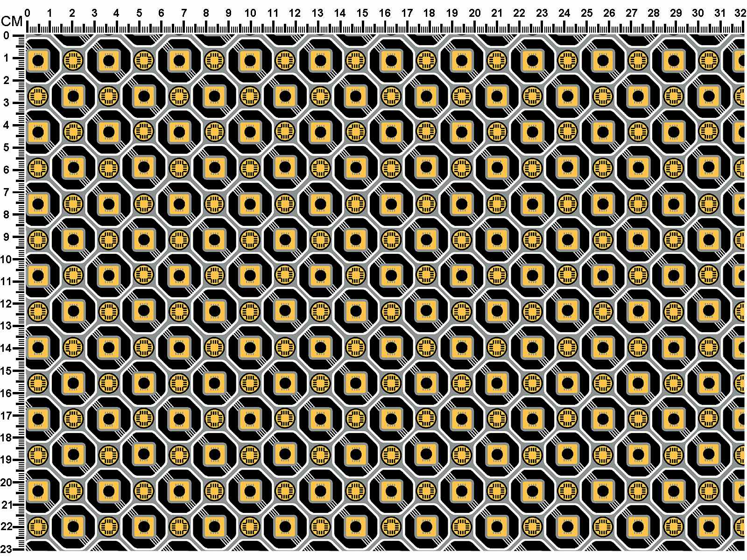Click the 21 mark on vertical ruler
Image resolution: width=747 pixels, height=560 pixels.
coord(6,504)
